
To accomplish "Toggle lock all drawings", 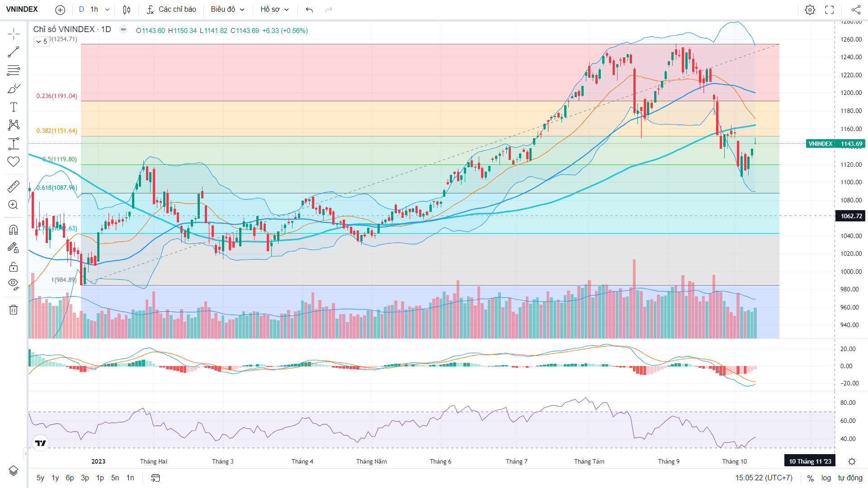I will (x=14, y=267).
